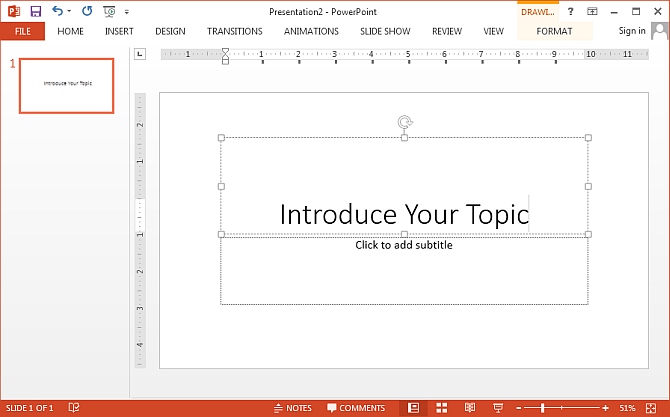The image size is (670, 417).
Task: Click the SLIDE 1 OF 1 status indicator
Action: click(x=29, y=408)
